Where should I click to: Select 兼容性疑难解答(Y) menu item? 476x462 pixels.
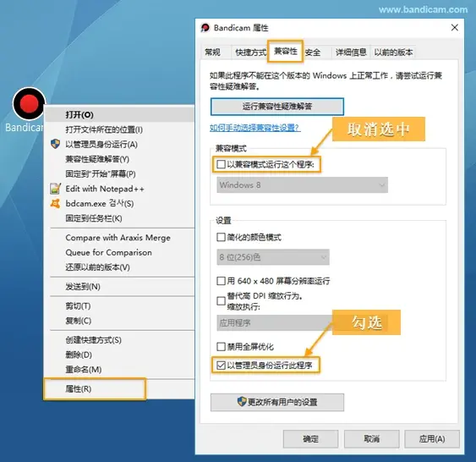coord(119,159)
